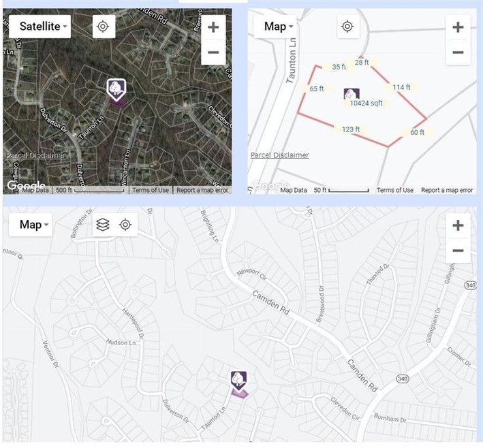This screenshot has height=448, width=483.
Task: Zoom out on the bottom neighborhood map
Action: click(458, 251)
